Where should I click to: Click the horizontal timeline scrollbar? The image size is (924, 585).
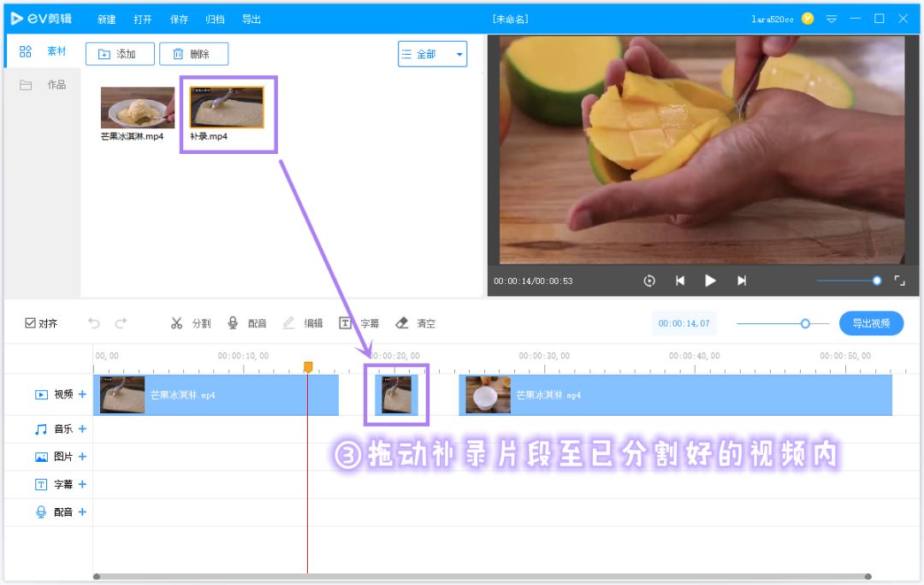482,576
